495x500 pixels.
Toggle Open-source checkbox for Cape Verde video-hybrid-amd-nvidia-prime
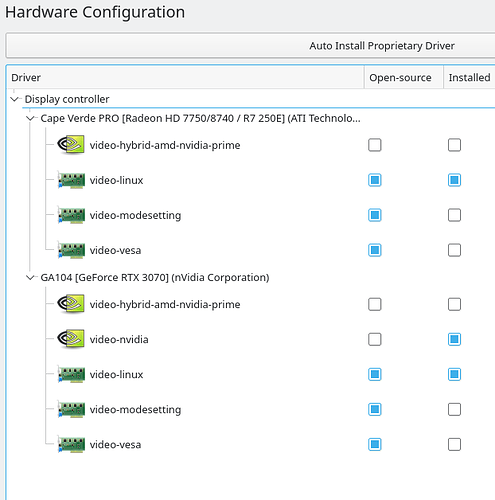click(x=375, y=145)
